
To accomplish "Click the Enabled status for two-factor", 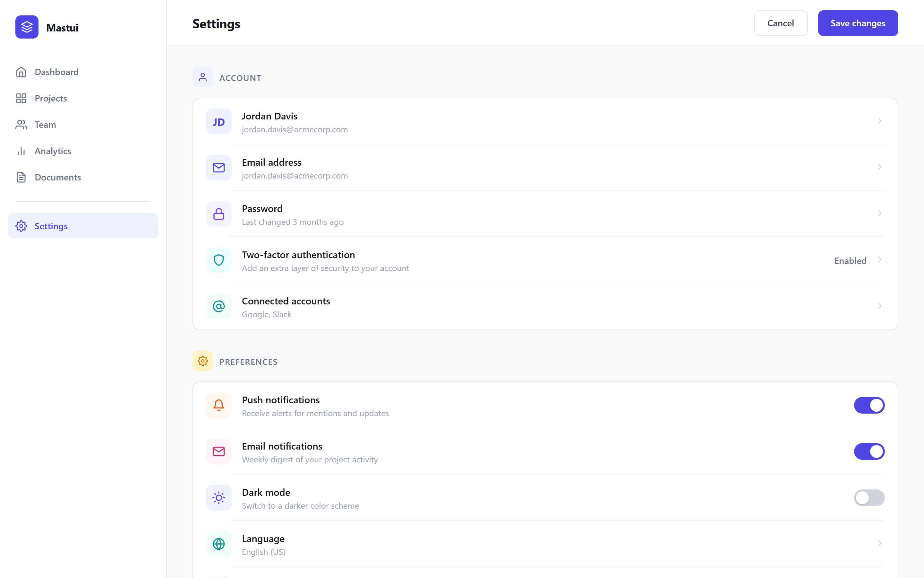I will point(850,261).
